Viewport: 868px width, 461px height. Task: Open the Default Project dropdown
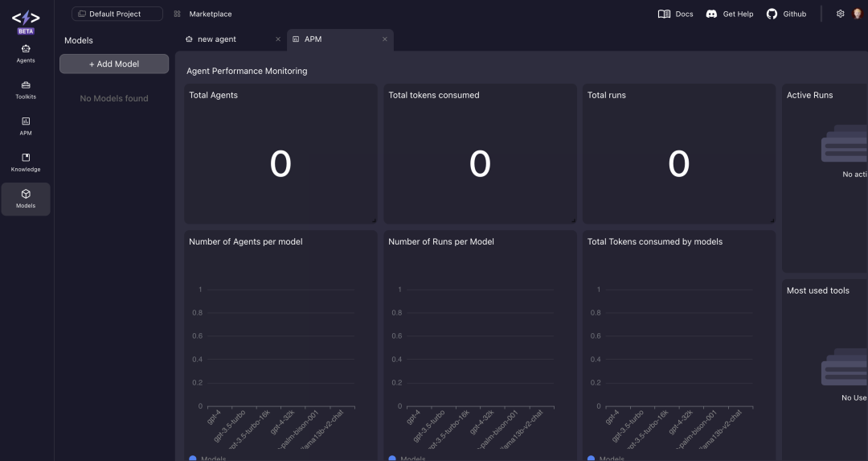(117, 14)
